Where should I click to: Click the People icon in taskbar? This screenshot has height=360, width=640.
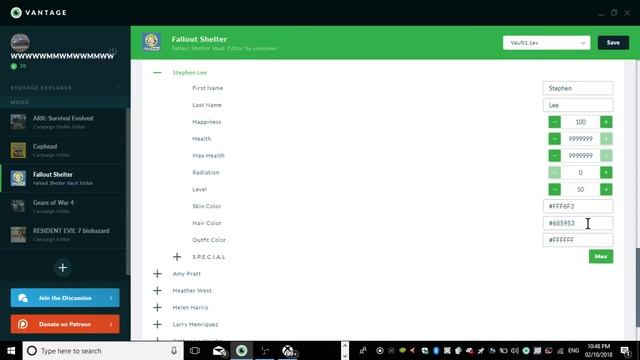click(x=363, y=351)
